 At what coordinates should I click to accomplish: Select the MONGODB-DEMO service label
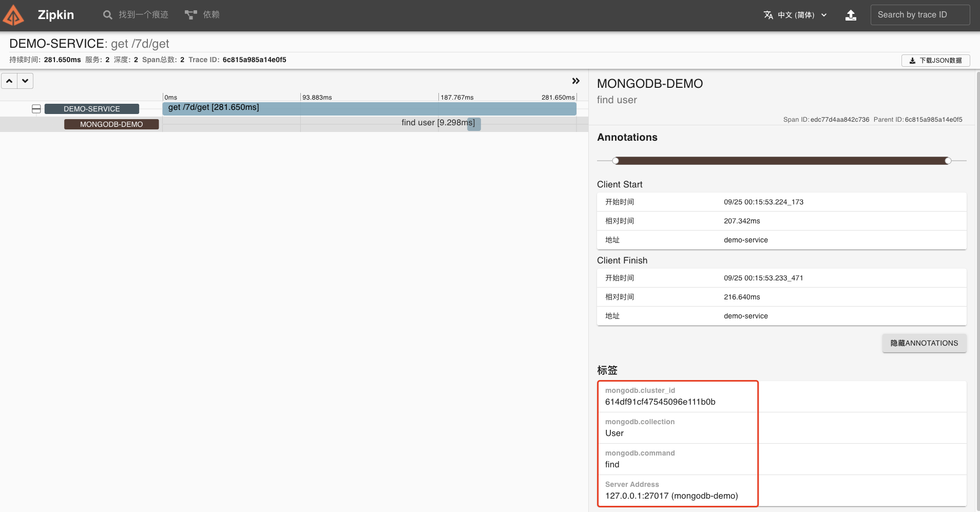(111, 124)
